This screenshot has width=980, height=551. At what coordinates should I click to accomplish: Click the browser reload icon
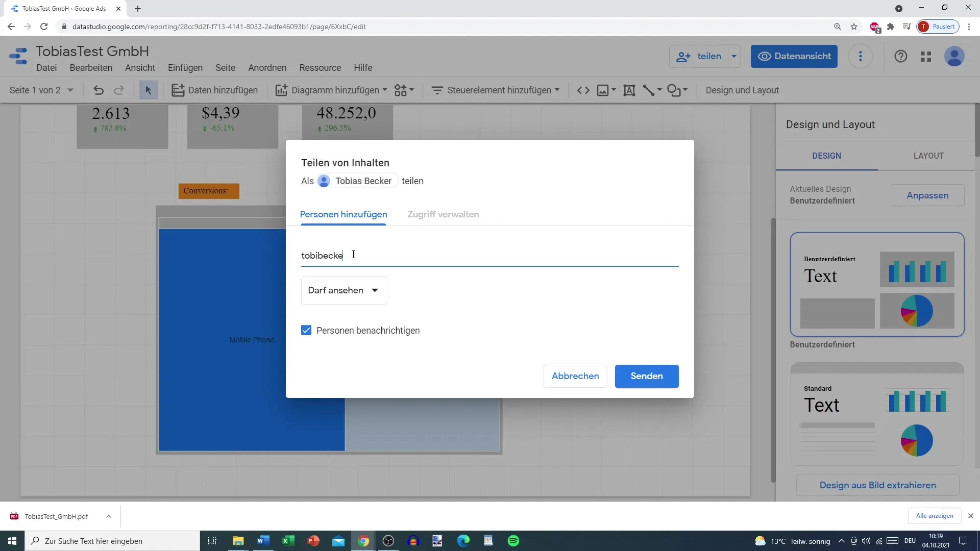point(44,27)
